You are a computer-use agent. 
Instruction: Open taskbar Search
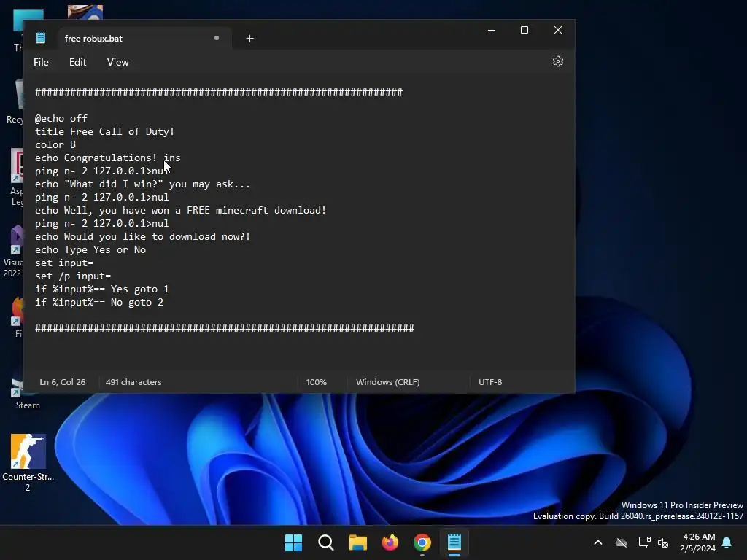[326, 542]
